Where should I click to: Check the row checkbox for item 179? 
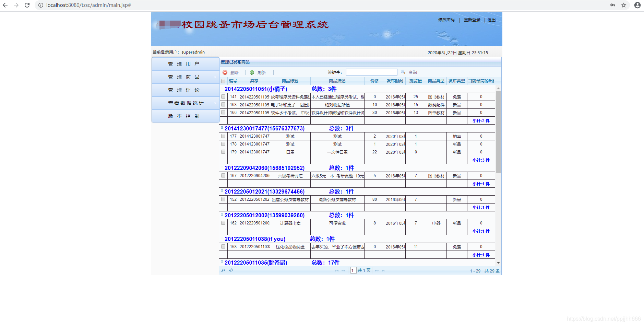tap(223, 152)
